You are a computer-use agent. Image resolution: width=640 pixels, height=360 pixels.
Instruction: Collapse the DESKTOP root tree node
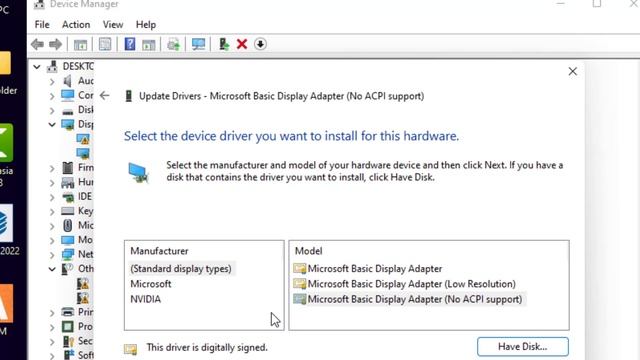(37, 67)
